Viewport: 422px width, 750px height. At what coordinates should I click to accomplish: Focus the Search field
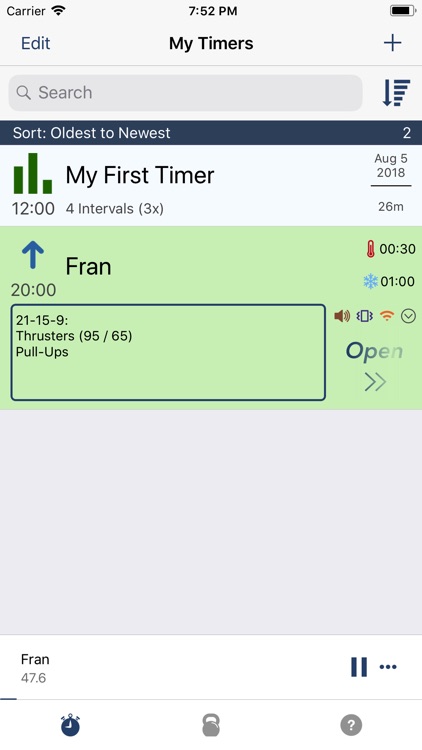pos(185,93)
